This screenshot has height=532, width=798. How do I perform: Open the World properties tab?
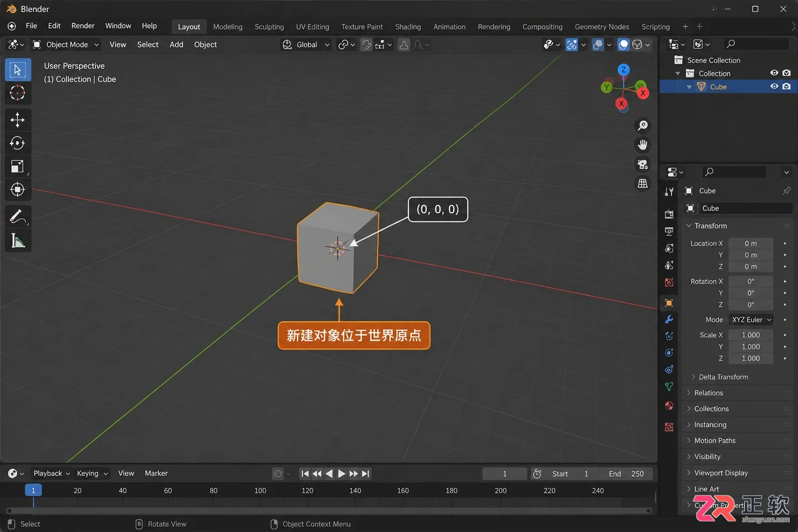point(669,283)
